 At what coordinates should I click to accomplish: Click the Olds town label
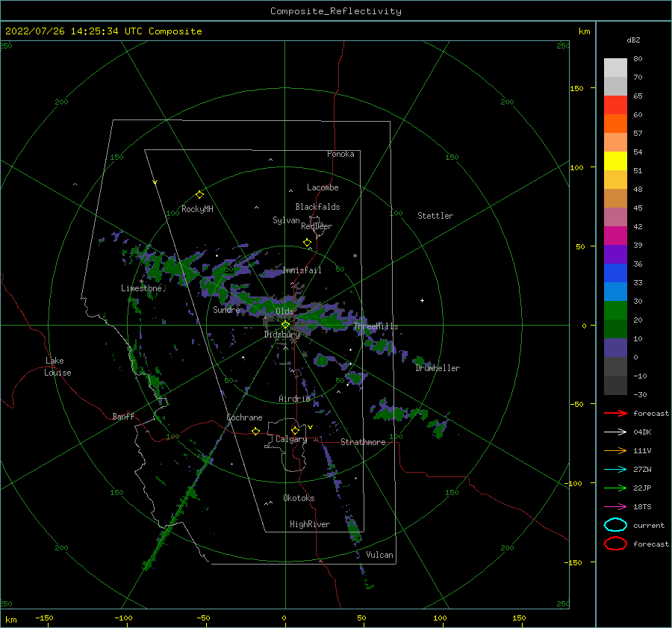(x=284, y=311)
